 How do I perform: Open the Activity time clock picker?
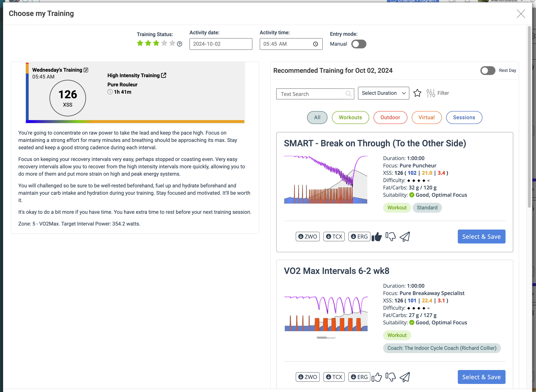315,44
